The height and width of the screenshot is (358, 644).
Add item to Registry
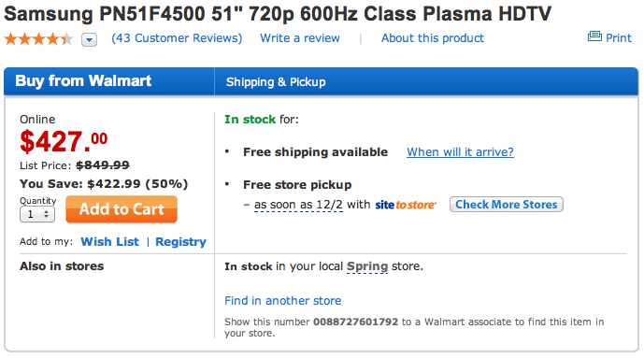coord(180,242)
